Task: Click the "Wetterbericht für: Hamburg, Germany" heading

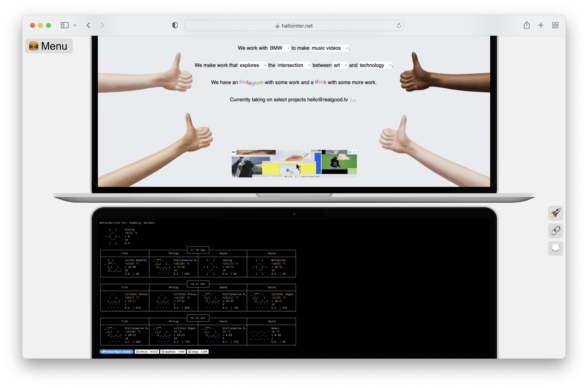Action: pos(127,223)
